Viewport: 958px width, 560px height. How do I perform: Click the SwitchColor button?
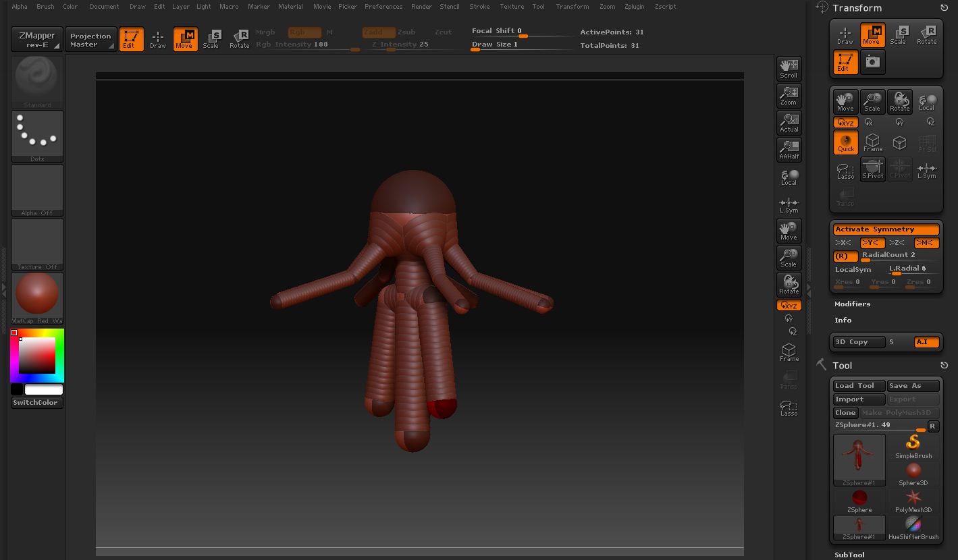(x=37, y=403)
